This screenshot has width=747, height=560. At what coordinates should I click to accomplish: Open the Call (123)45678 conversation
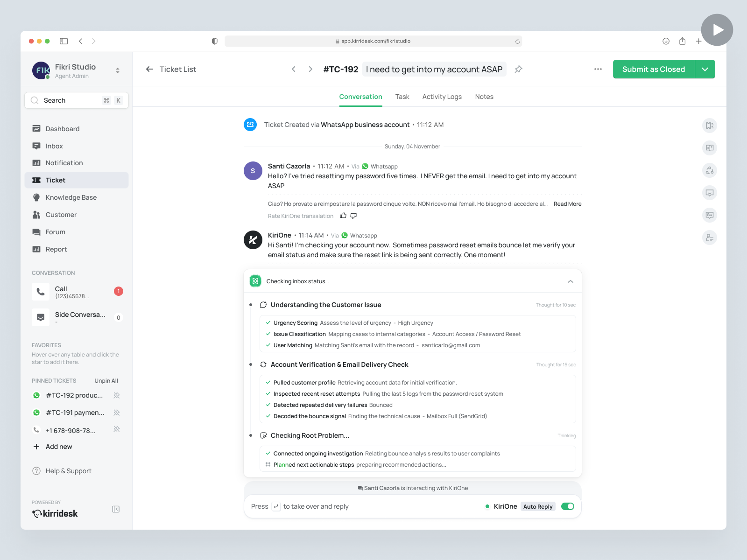[x=77, y=292]
